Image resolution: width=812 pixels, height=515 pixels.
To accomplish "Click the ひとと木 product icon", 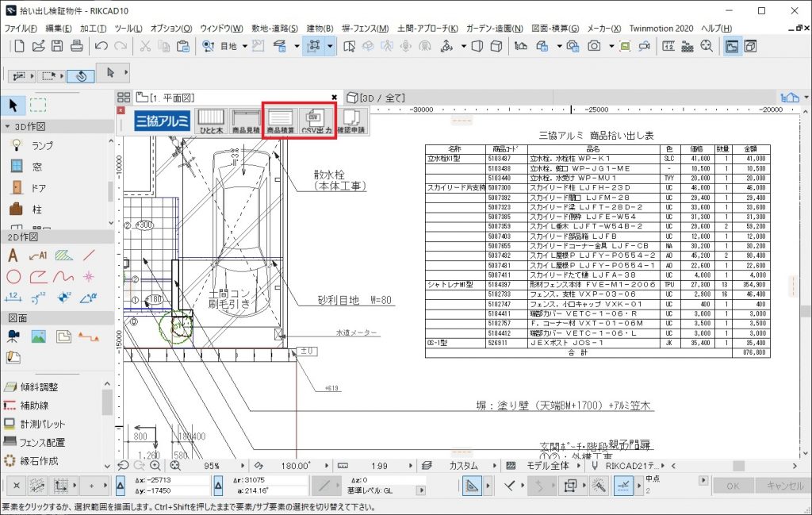I will pos(211,121).
